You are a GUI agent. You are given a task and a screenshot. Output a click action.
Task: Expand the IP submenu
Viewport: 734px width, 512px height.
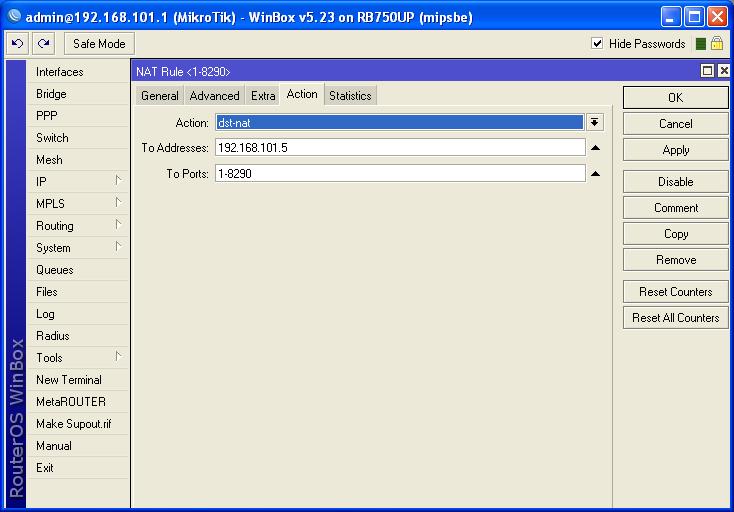pyautogui.click(x=118, y=180)
